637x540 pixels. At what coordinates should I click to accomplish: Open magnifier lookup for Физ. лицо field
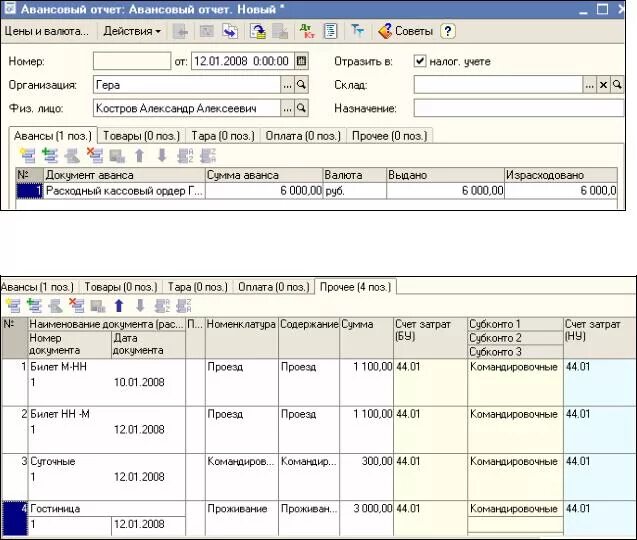point(301,108)
